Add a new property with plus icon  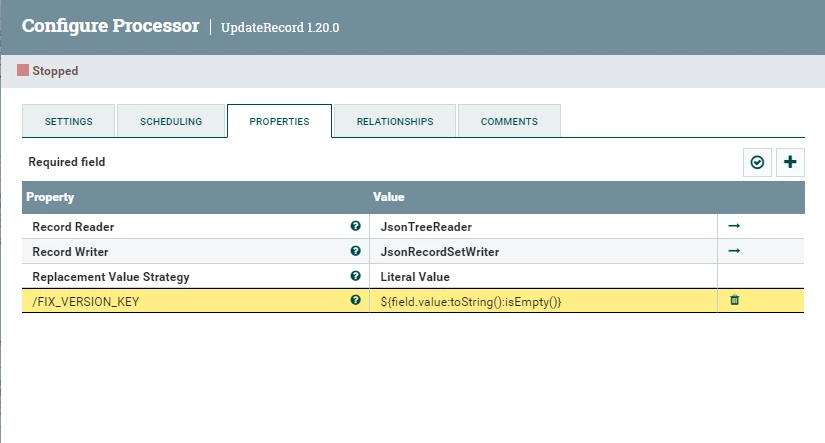pyautogui.click(x=790, y=162)
